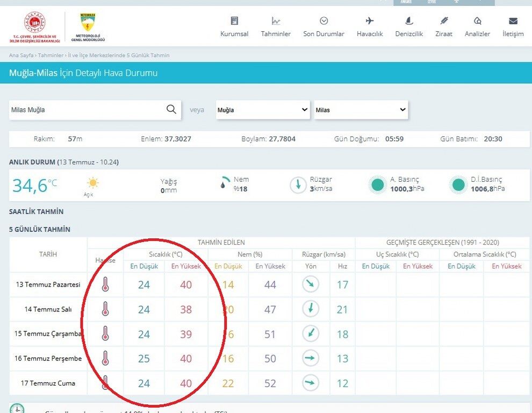This screenshot has width=532, height=413.
Task: Expand the Milas district dropdown
Action: coord(361,110)
